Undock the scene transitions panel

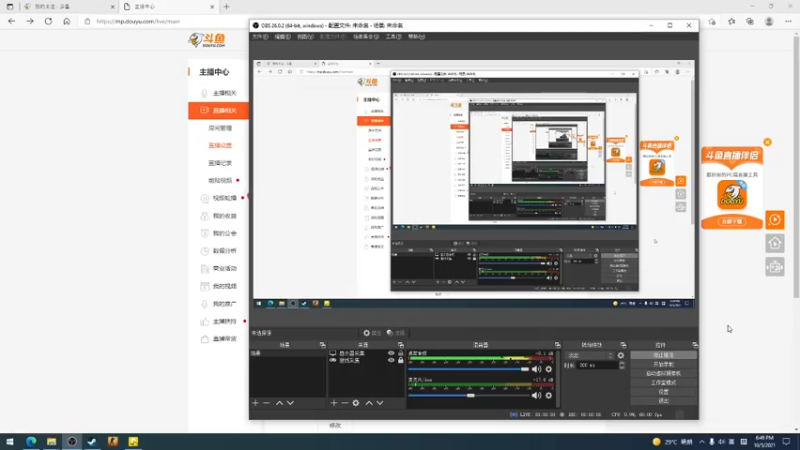point(623,345)
